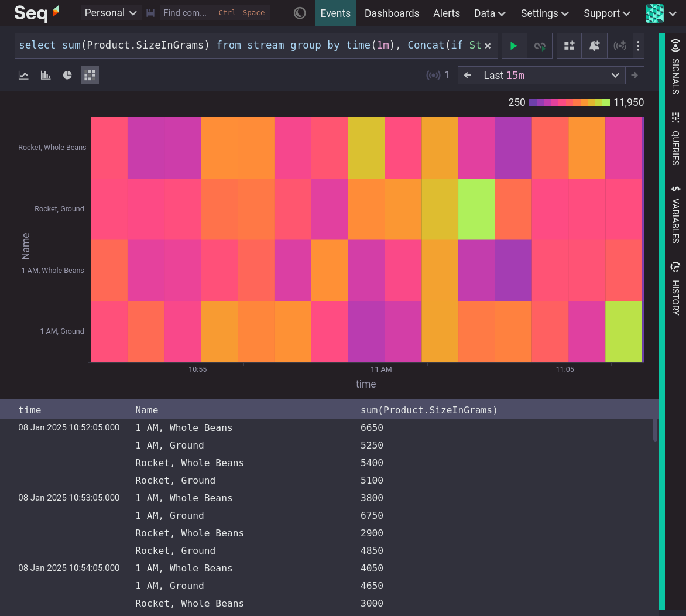Go to previous time range arrow
Screen dimensions: 686x616
tap(467, 76)
